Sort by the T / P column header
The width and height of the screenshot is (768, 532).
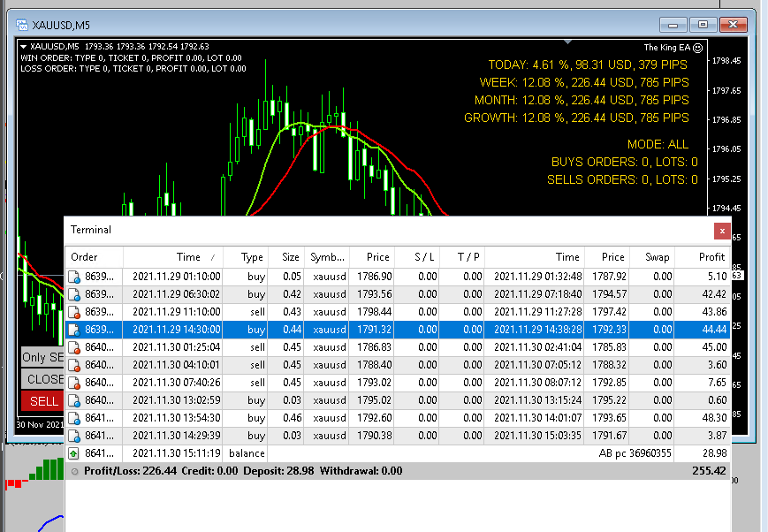click(x=462, y=256)
